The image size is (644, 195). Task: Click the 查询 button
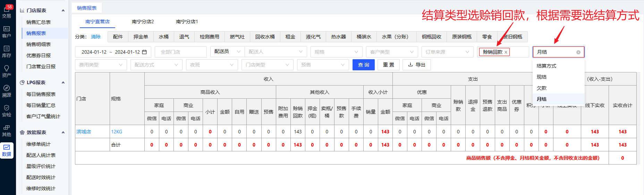pos(364,65)
